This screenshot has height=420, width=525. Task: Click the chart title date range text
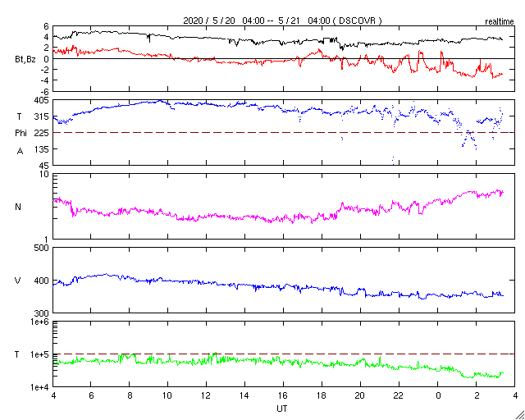(282, 21)
